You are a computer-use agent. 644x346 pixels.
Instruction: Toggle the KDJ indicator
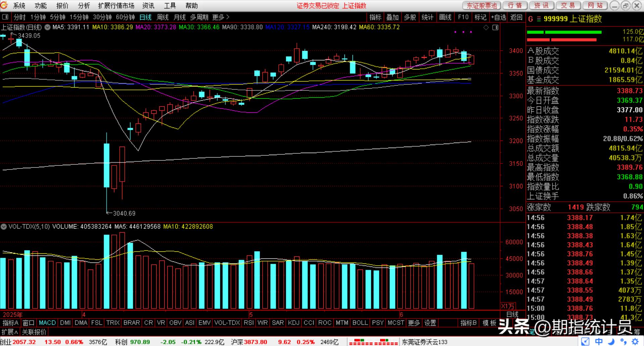point(293,323)
